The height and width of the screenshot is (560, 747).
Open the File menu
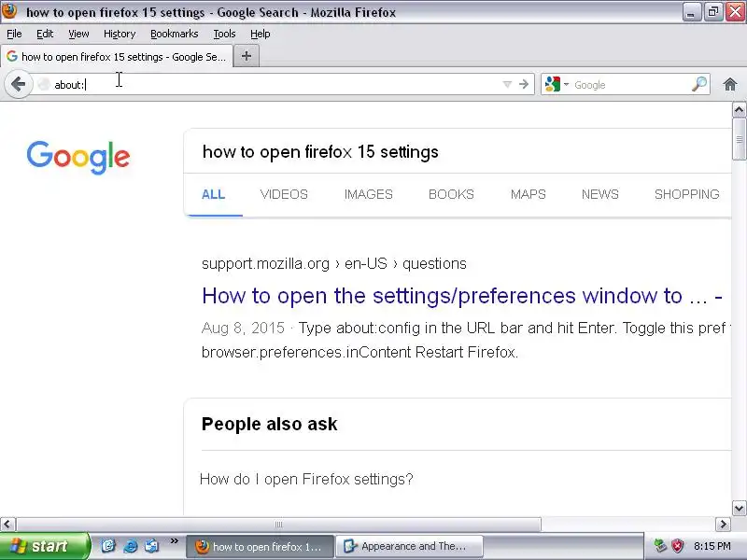click(x=14, y=34)
